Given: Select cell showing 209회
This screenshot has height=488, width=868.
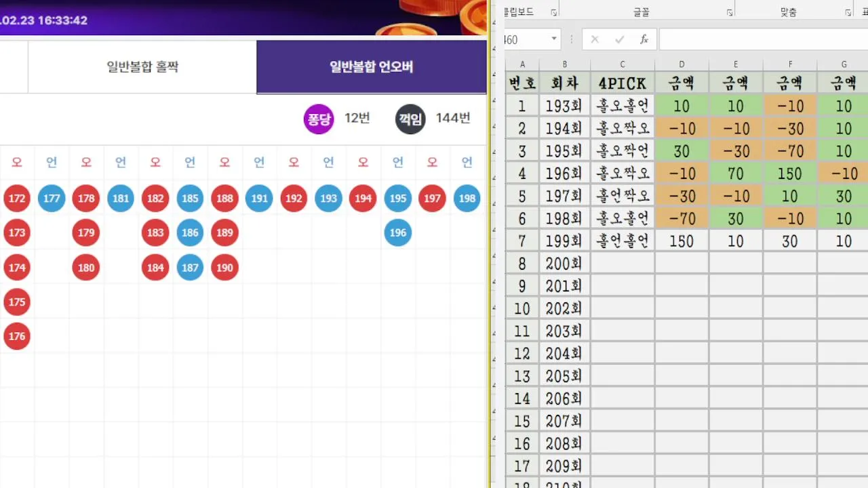Looking at the screenshot, I should 565,466.
